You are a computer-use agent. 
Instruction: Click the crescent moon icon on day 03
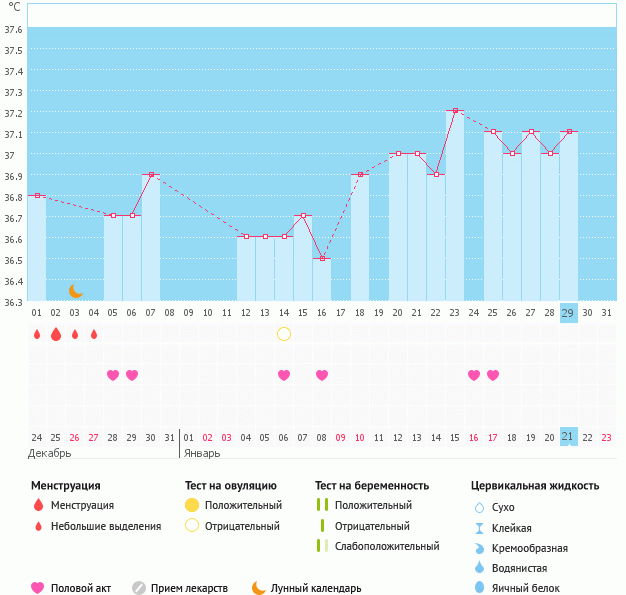coord(76,291)
